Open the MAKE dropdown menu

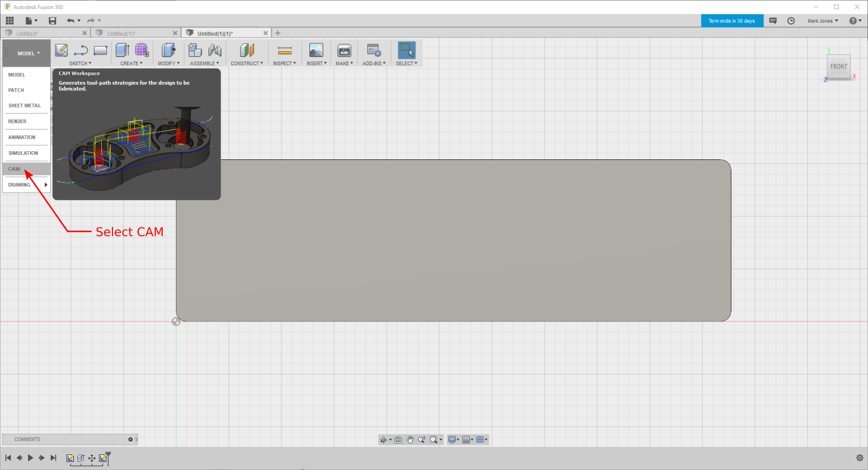(x=344, y=63)
